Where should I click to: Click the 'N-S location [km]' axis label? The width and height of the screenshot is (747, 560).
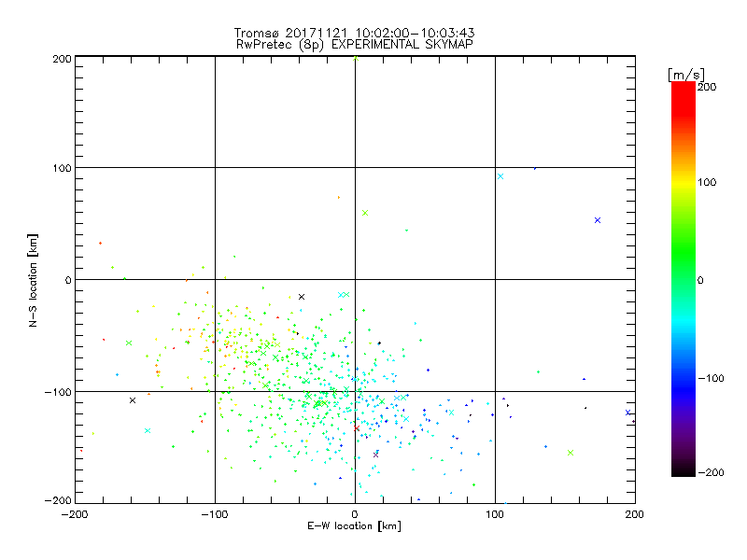click(33, 280)
